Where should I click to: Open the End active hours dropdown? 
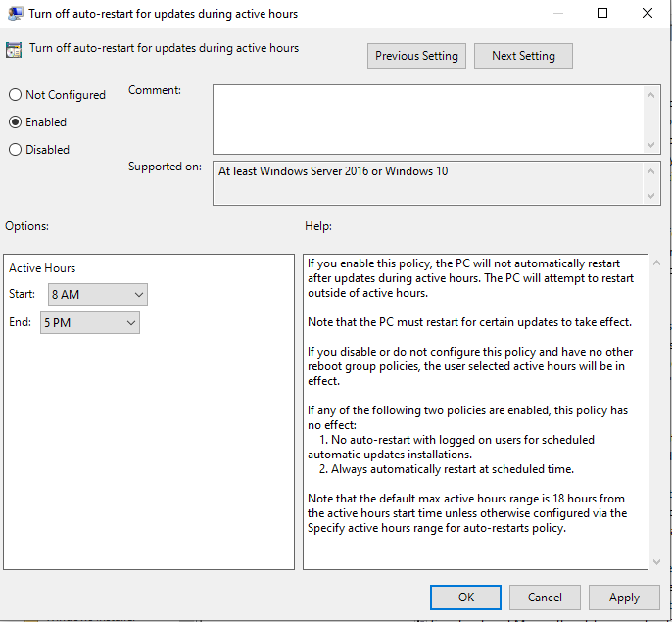coord(90,323)
